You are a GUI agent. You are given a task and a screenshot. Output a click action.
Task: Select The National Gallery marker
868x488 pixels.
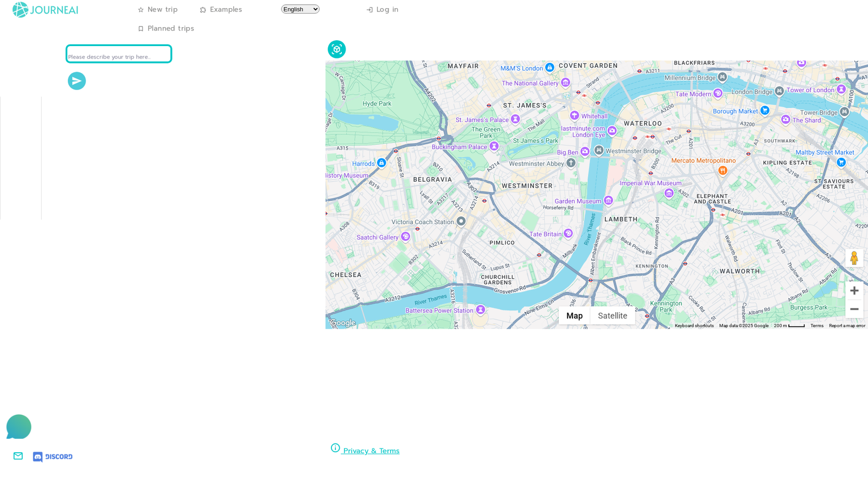(x=566, y=82)
